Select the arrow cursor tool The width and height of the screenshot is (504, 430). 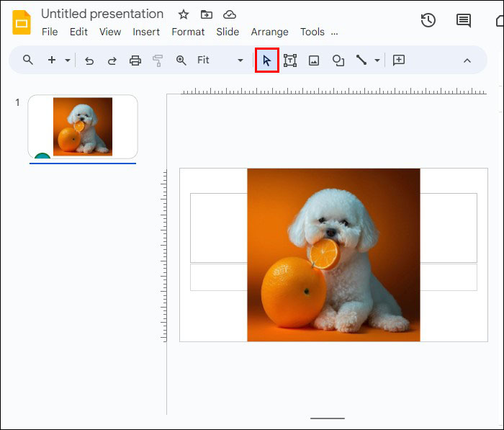click(x=267, y=61)
